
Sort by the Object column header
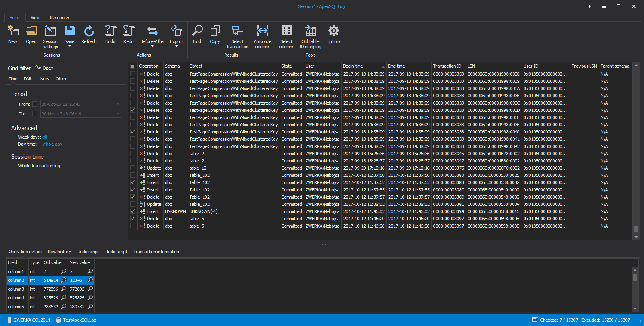234,66
